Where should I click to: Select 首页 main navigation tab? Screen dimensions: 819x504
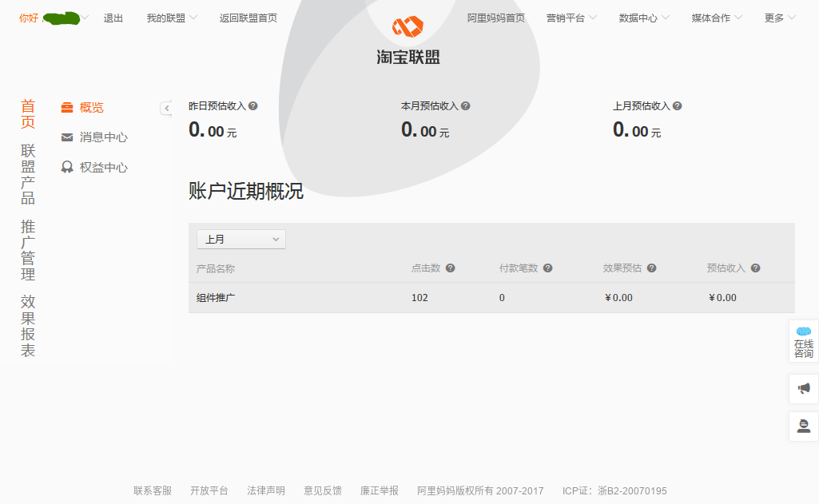[28, 114]
